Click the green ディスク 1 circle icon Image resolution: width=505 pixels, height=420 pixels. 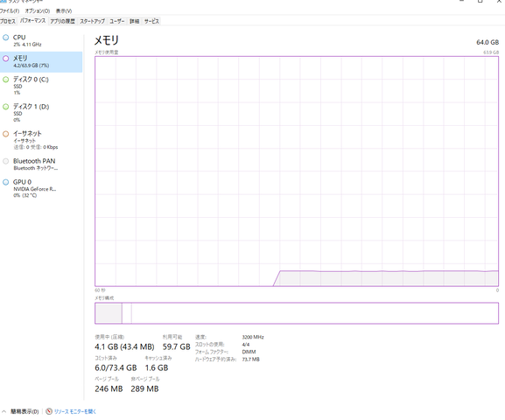(x=5, y=107)
